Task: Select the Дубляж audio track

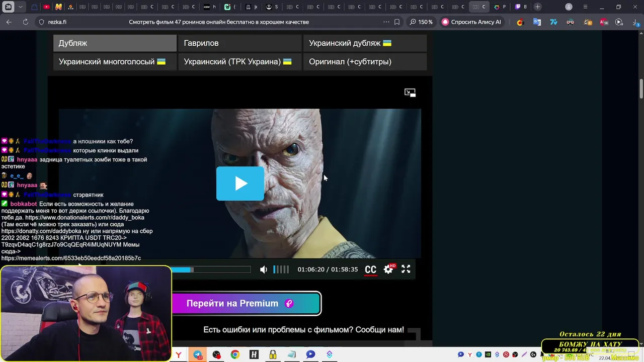Action: coord(115,43)
